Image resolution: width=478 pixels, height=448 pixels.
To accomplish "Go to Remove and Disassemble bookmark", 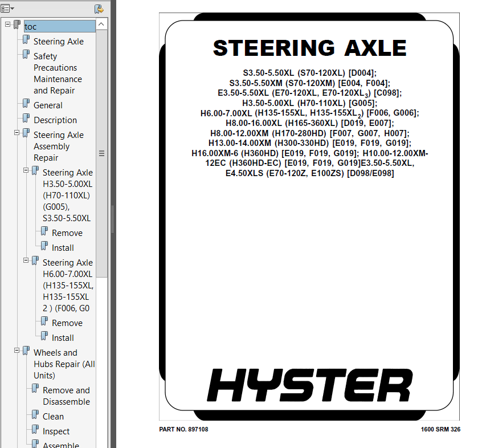I will coord(67,396).
